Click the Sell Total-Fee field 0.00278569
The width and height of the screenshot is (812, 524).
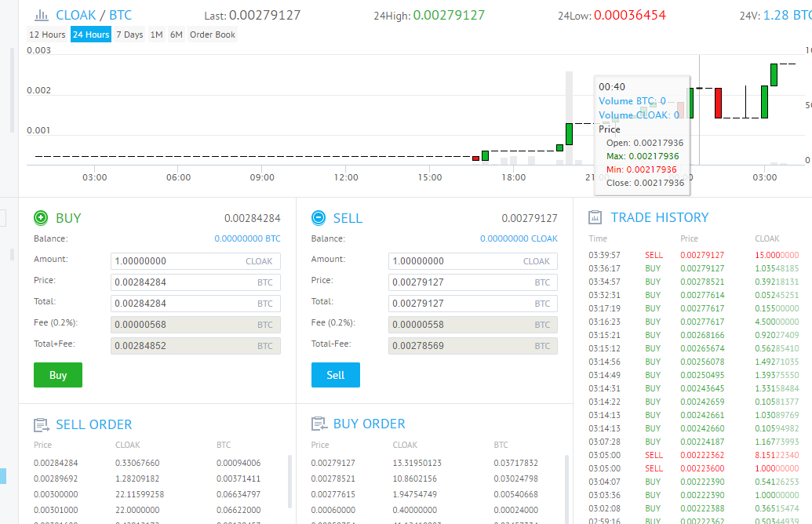473,346
